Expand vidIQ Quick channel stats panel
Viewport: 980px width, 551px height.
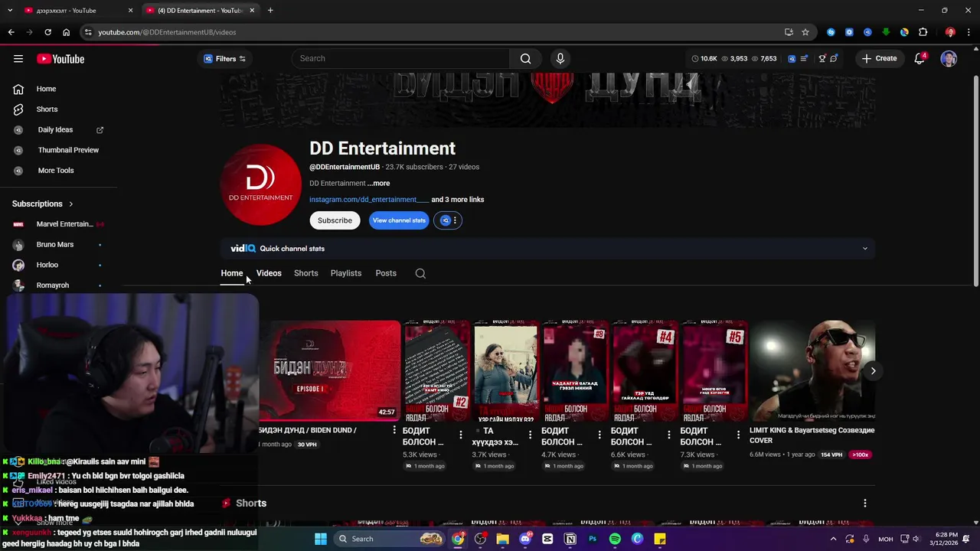coord(865,249)
